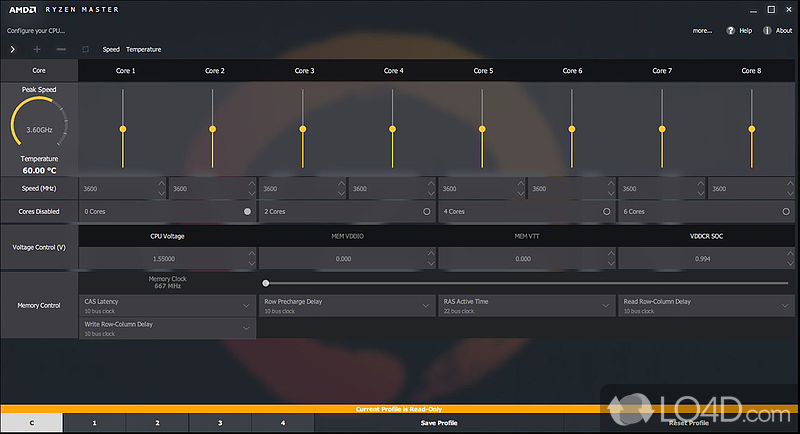Image resolution: width=800 pixels, height=434 pixels.
Task: Click the Core 4 speed slider handle
Action: [392, 129]
